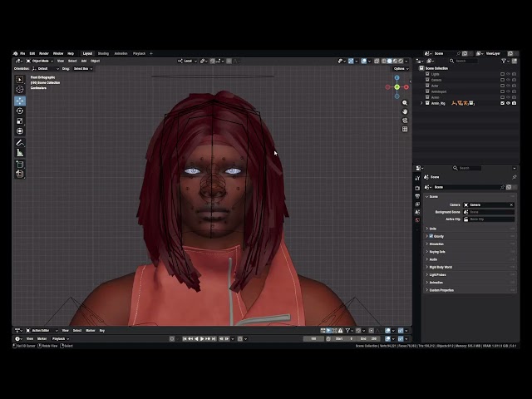The height and width of the screenshot is (399, 532).
Task: Switch to the Shading workspace tab
Action: pos(103,53)
